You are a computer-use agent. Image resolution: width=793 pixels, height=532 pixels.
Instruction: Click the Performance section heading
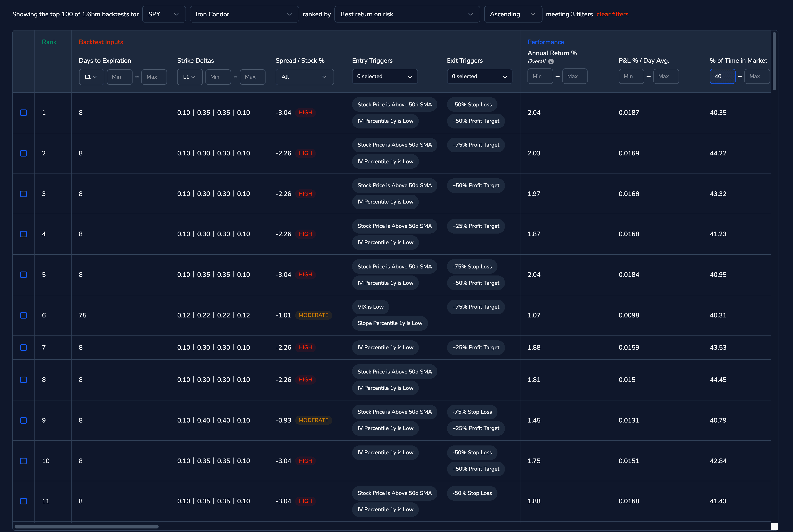point(546,42)
